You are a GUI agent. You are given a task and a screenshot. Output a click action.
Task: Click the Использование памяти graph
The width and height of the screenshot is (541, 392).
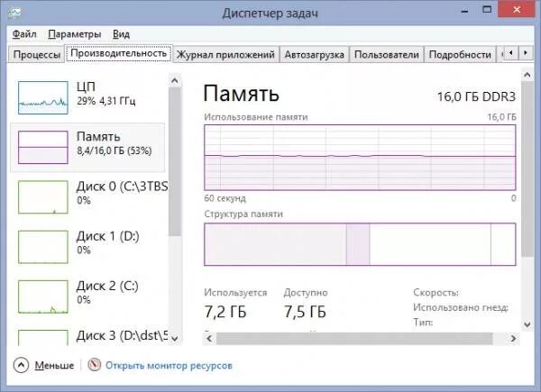[360, 158]
